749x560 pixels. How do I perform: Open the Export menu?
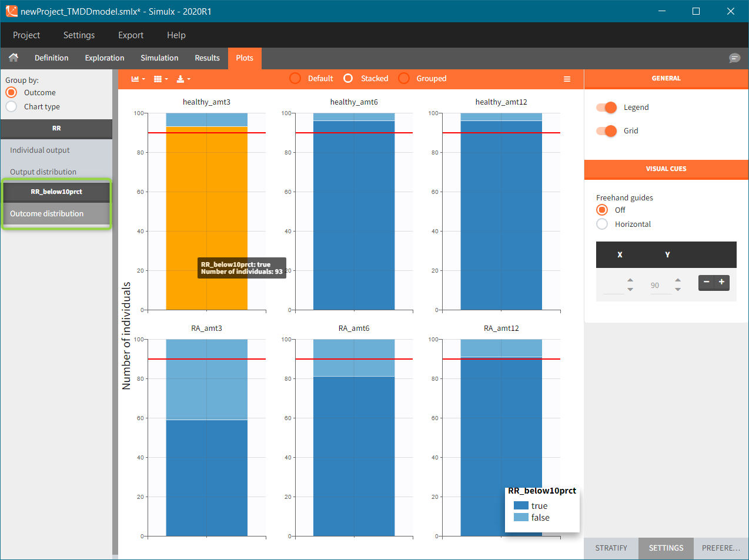(131, 35)
